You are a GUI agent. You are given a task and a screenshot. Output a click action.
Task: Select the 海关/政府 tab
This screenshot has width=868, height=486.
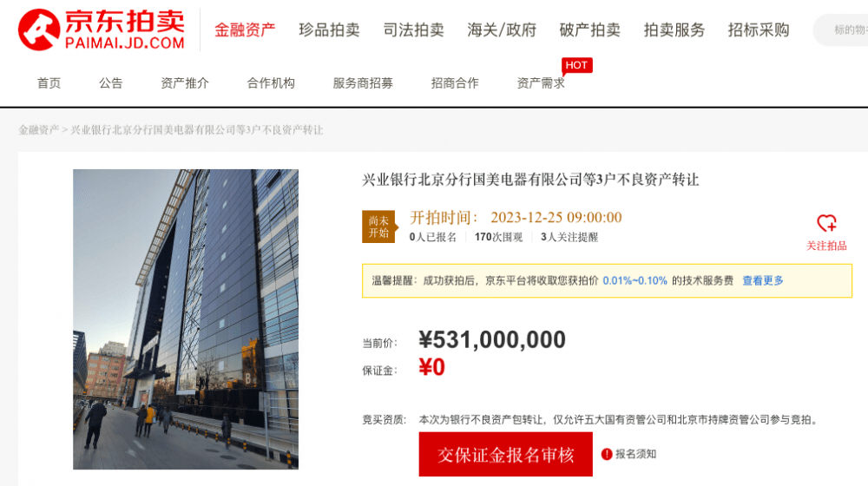click(502, 30)
